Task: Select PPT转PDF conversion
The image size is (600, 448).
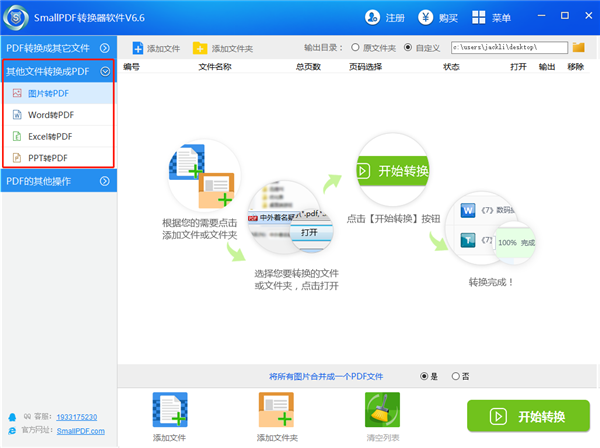Action: coord(59,158)
